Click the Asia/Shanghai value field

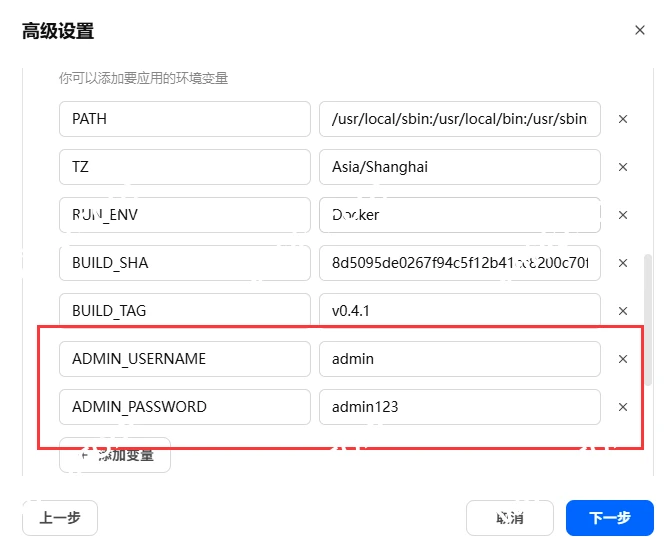pos(459,167)
